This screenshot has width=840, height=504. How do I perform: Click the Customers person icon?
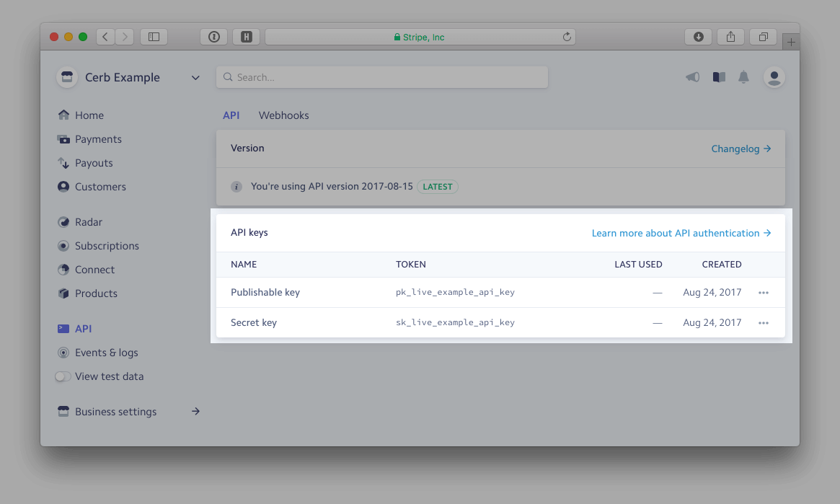(x=63, y=187)
